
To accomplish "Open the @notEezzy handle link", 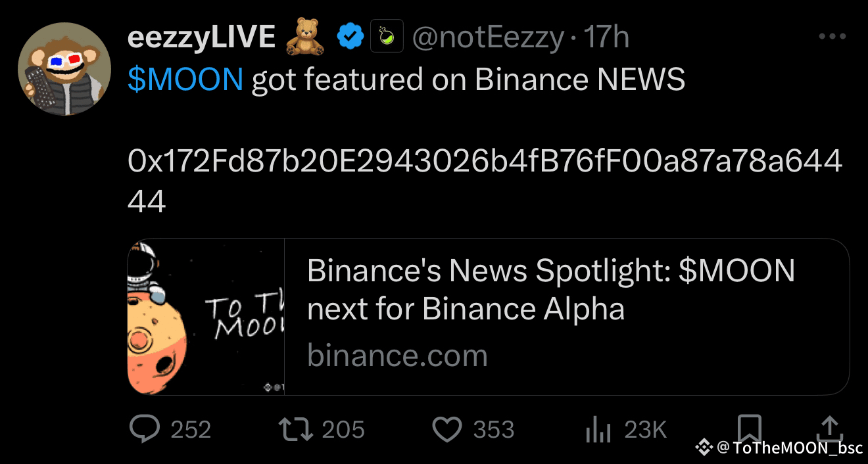I will 487,38.
